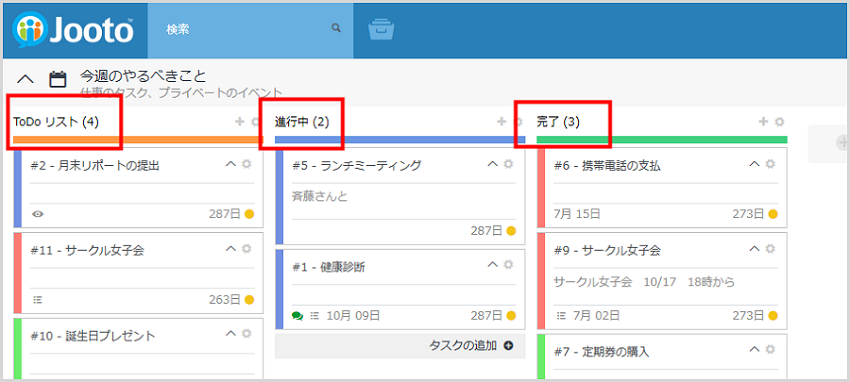Image resolution: width=850 pixels, height=382 pixels.
Task: Open the #11 - サークル女子会 task title
Action: pyautogui.click(x=87, y=250)
